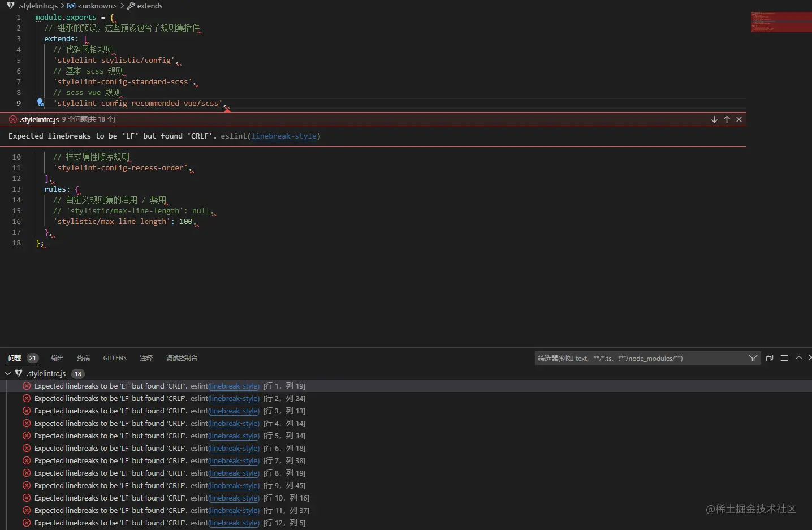Click the 21 badge on 问题 tab
This screenshot has height=530, width=812.
coord(33,358)
